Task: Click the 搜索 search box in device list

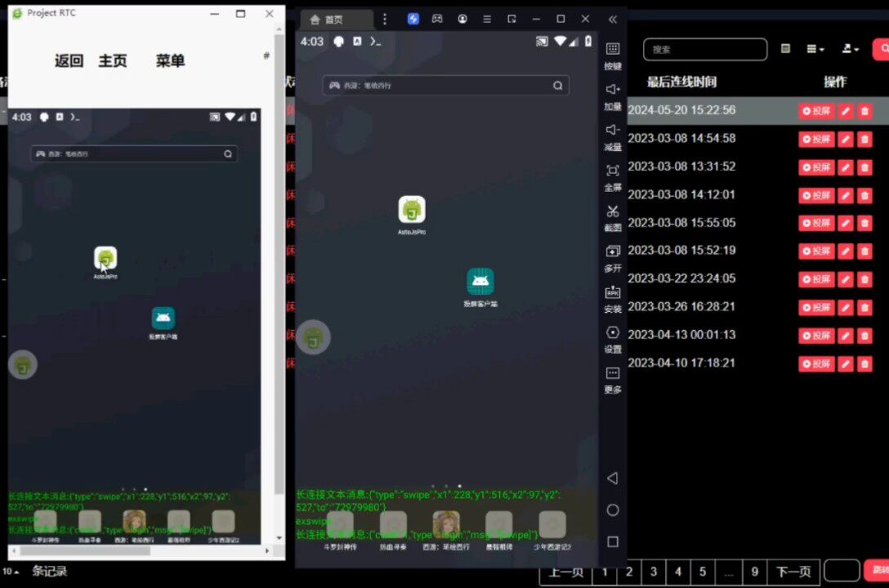Action: coord(704,49)
